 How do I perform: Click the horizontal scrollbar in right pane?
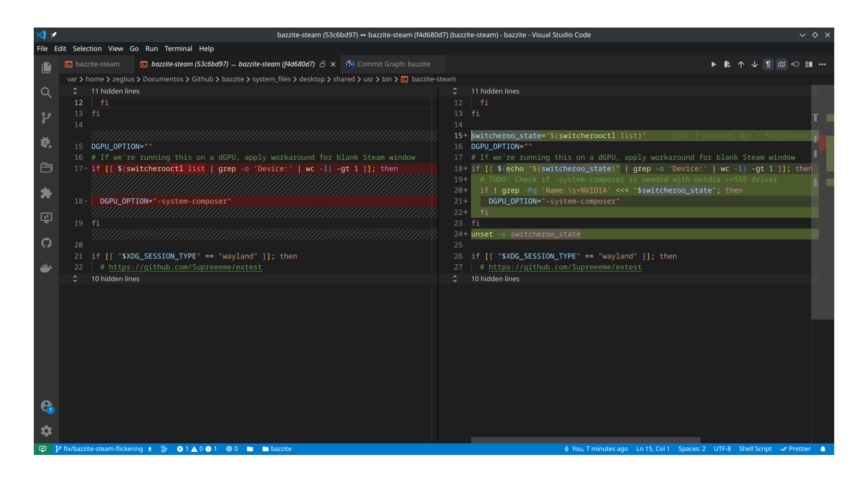pos(585,440)
